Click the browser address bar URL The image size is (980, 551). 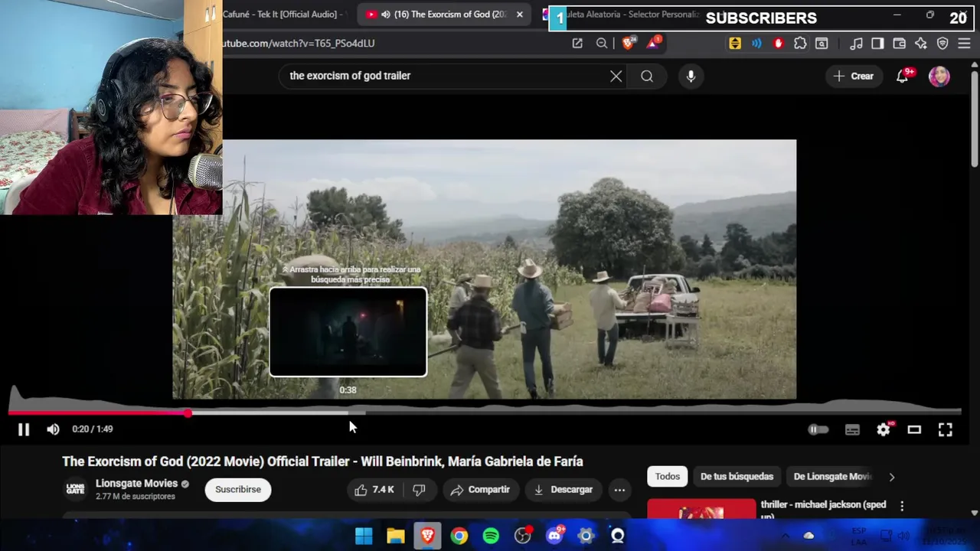[299, 44]
